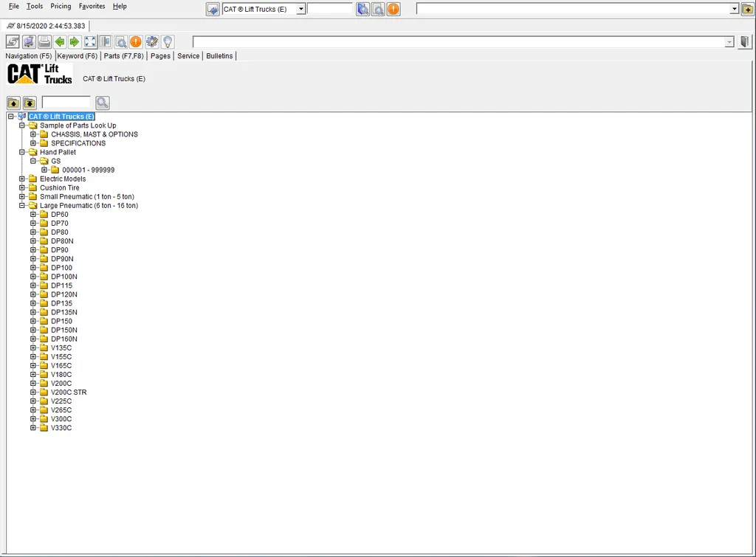The image size is (756, 557).
Task: Switch to the Pages tab
Action: pos(160,56)
